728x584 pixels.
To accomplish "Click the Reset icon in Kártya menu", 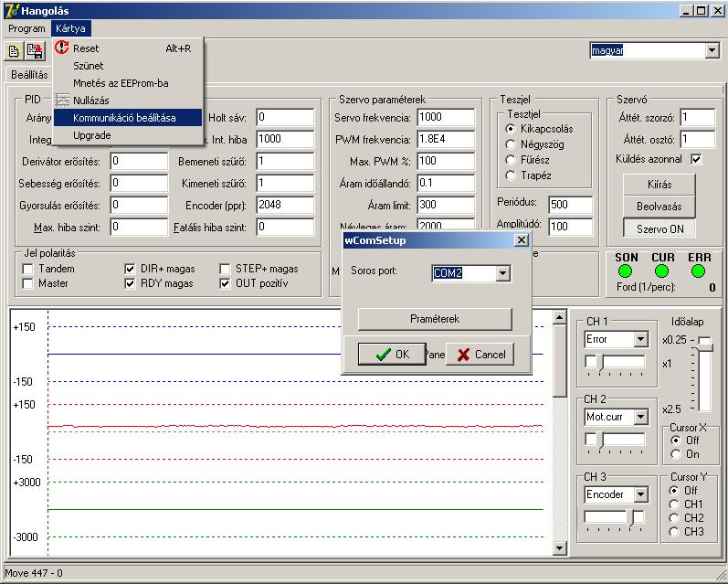I will (x=62, y=48).
